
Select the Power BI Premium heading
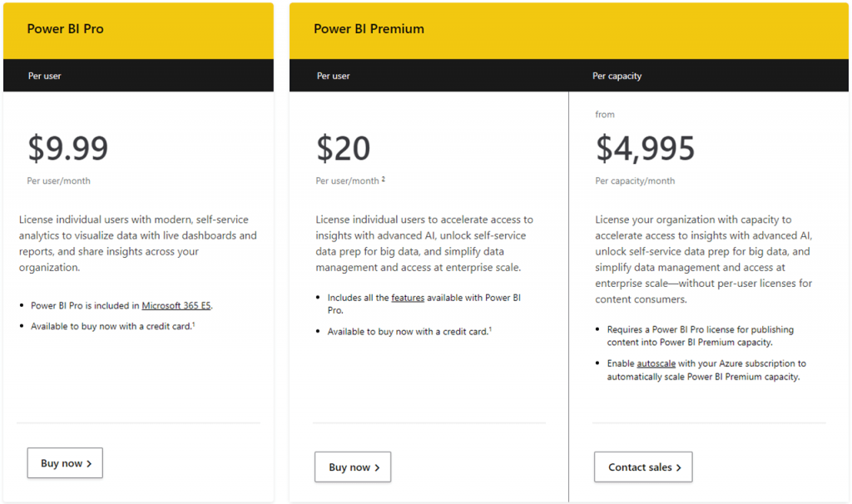point(369,29)
